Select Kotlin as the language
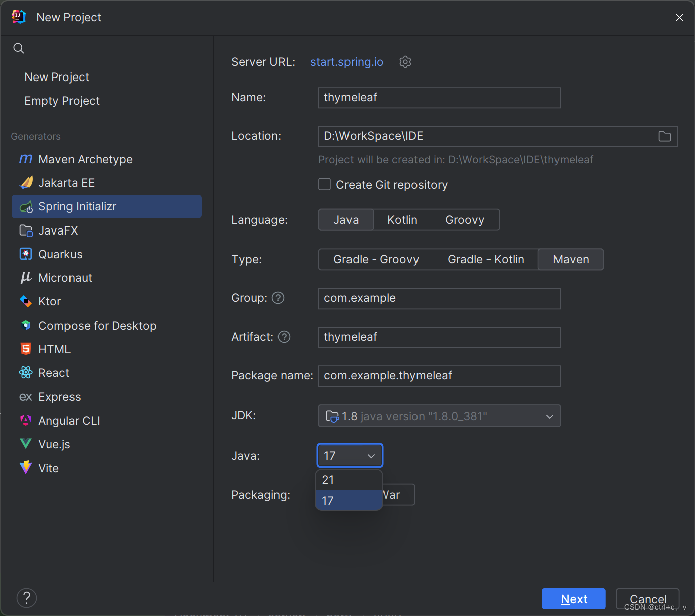 [402, 220]
